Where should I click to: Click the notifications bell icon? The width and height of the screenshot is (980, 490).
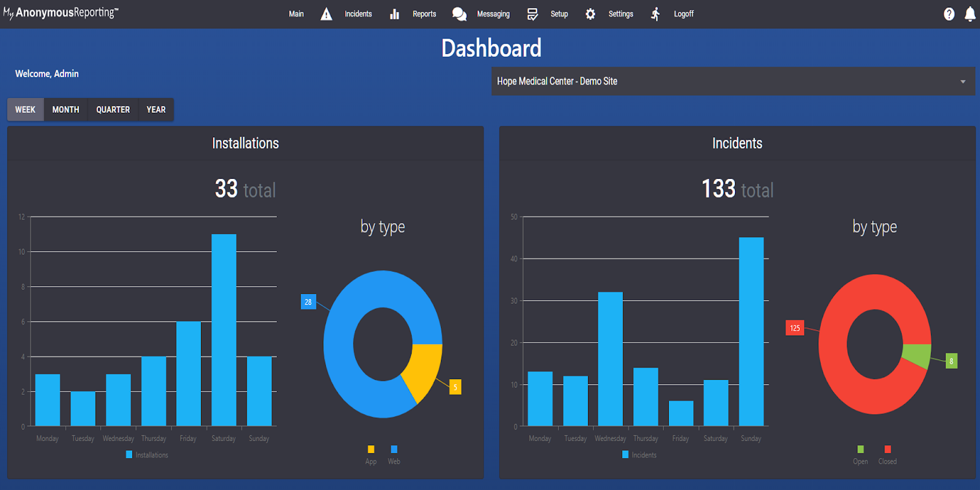(970, 14)
